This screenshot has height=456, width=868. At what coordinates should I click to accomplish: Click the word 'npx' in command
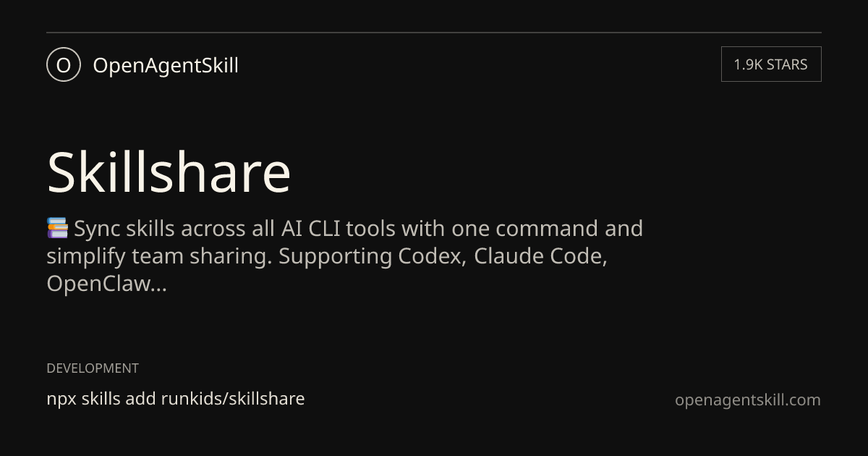(x=61, y=399)
